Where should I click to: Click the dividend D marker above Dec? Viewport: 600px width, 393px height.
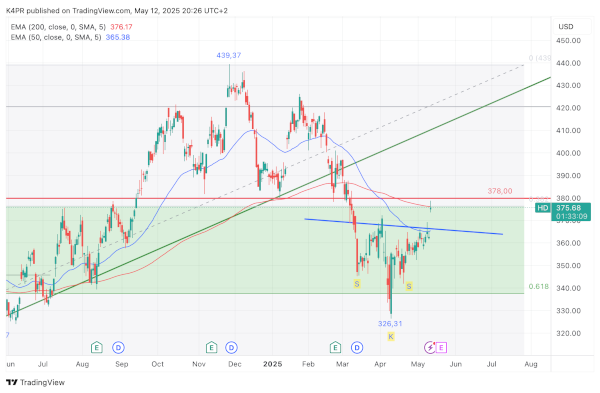coord(231,347)
